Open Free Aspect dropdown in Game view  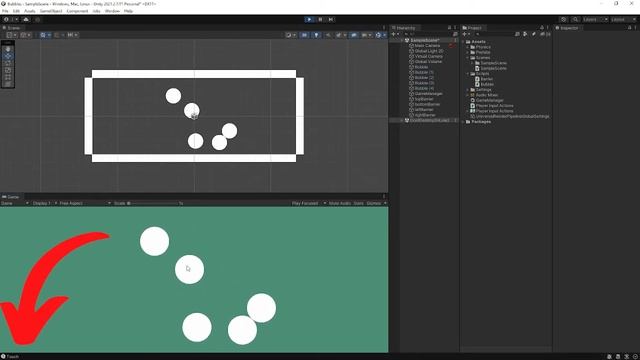tap(85, 203)
